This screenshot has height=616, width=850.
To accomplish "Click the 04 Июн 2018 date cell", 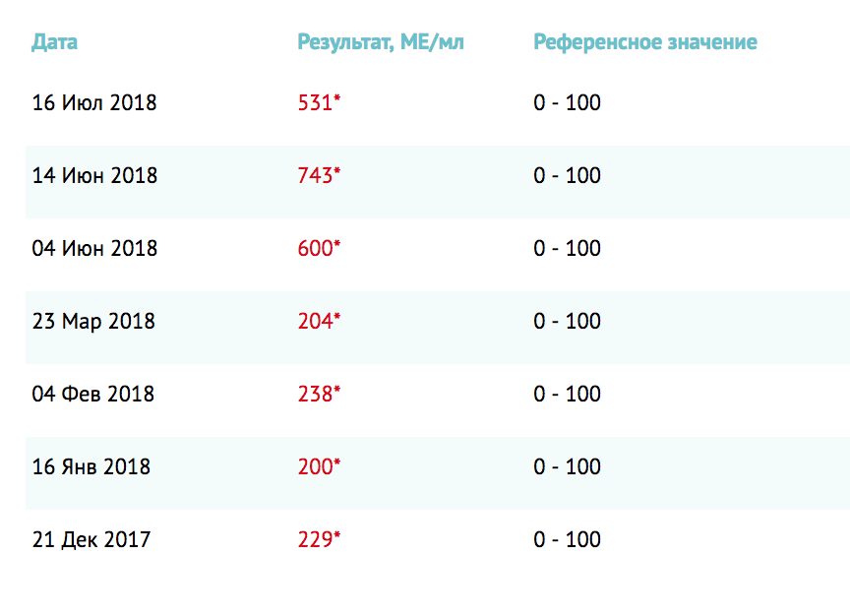I will pos(94,248).
